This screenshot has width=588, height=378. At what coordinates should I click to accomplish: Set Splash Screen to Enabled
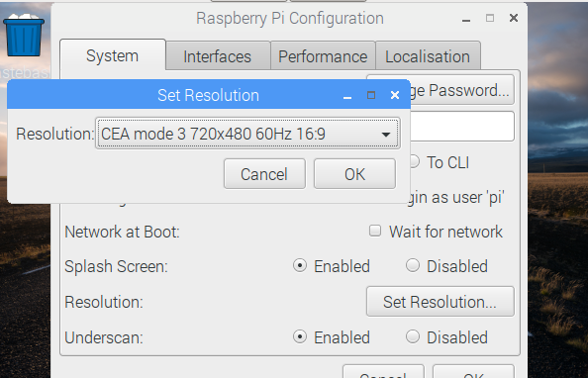(300, 265)
